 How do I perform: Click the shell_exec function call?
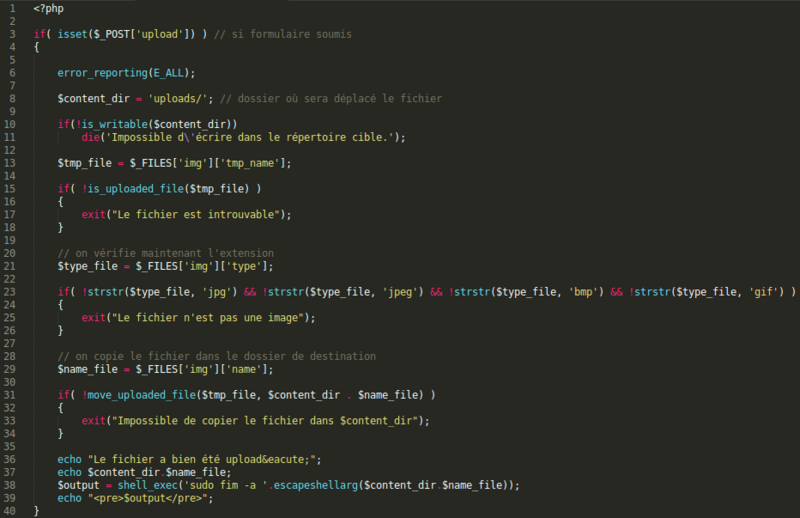(x=136, y=485)
